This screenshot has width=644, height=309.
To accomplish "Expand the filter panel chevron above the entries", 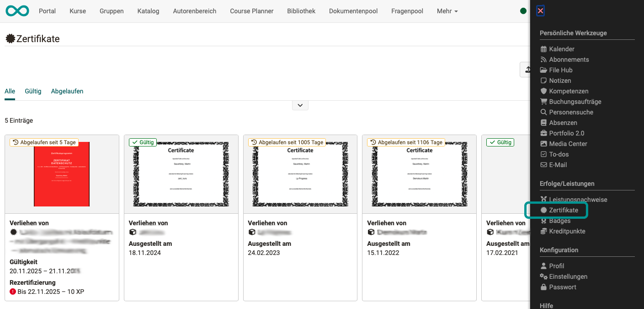I will coord(300,105).
